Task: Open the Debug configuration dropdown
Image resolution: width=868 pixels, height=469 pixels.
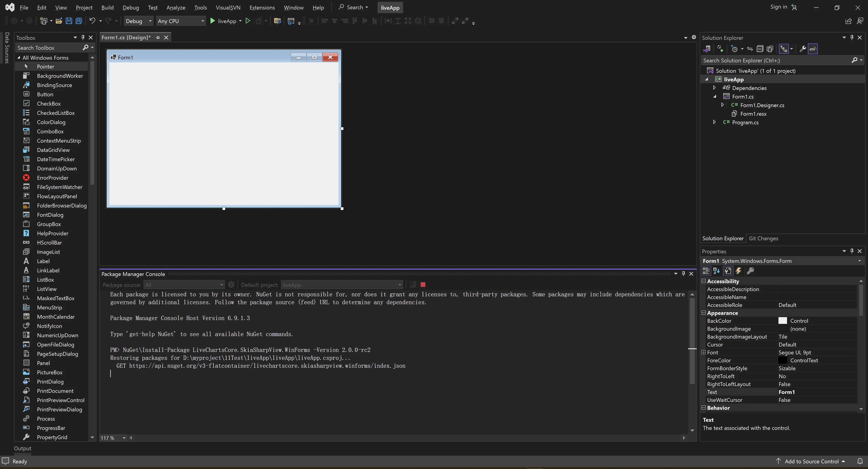Action: 139,21
